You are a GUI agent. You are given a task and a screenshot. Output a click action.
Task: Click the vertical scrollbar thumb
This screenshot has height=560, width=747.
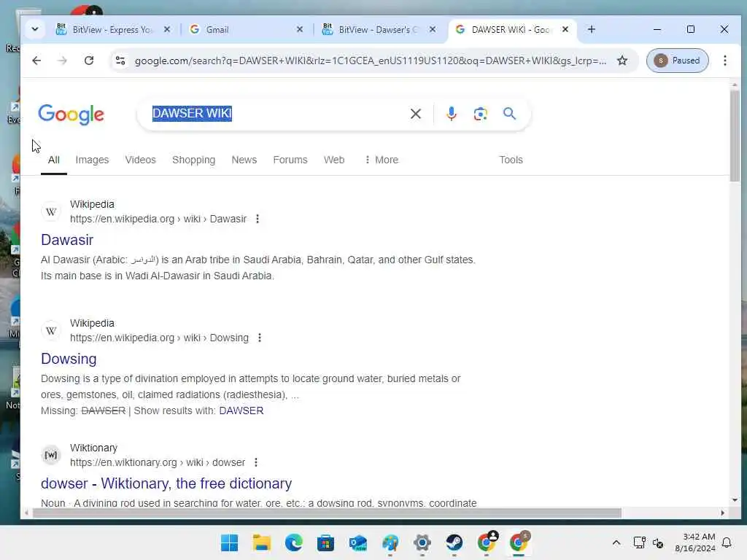735,136
